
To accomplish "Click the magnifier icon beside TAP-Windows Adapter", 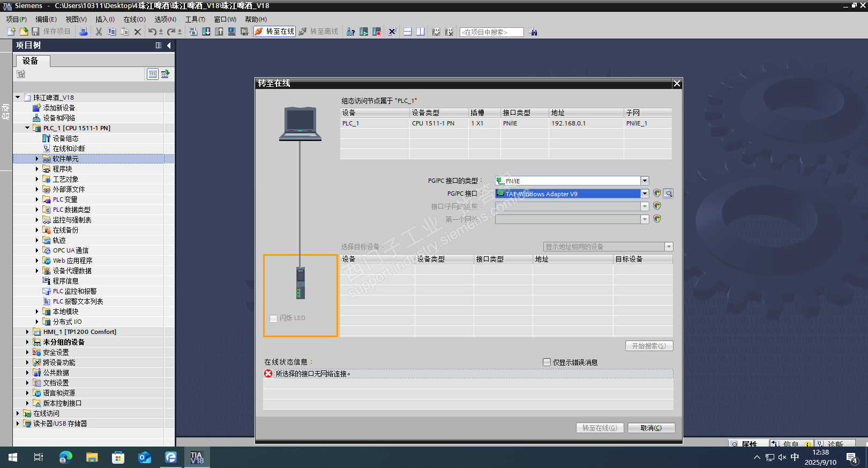I will [x=668, y=193].
